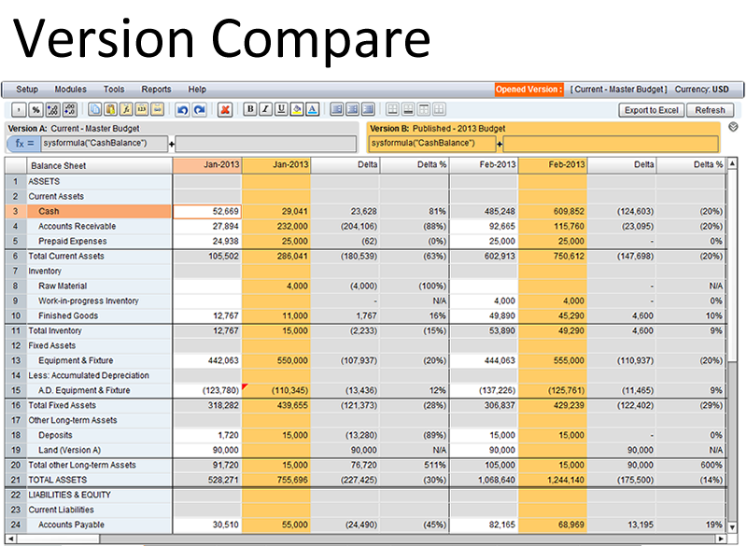The height and width of the screenshot is (560, 747).
Task: Click the Export to Excel button
Action: [x=651, y=110]
